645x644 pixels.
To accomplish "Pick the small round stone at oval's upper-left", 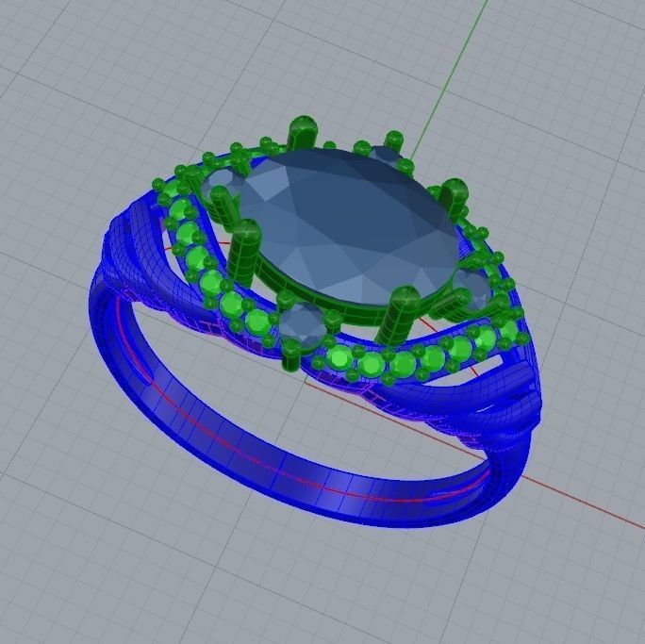I will pyautogui.click(x=222, y=183).
